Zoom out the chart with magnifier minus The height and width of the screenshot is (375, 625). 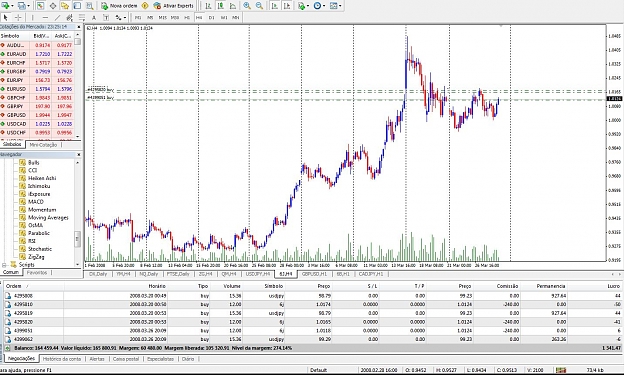pyautogui.click(x=259, y=6)
